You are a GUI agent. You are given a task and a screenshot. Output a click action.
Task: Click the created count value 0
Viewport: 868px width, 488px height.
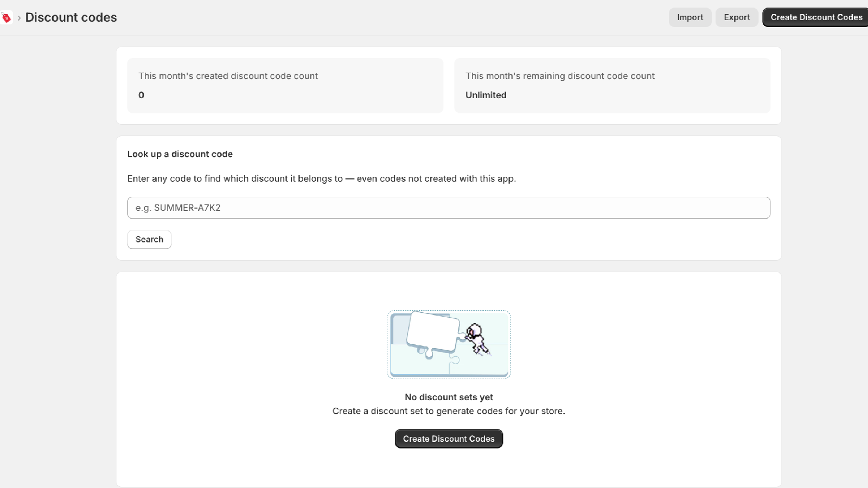point(142,95)
